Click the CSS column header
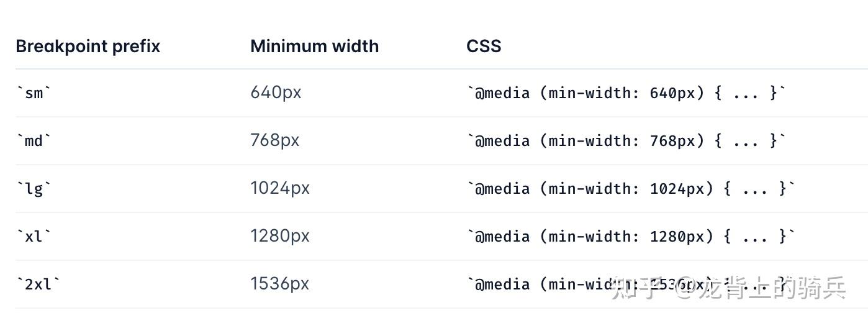The width and height of the screenshot is (868, 323). (x=484, y=47)
